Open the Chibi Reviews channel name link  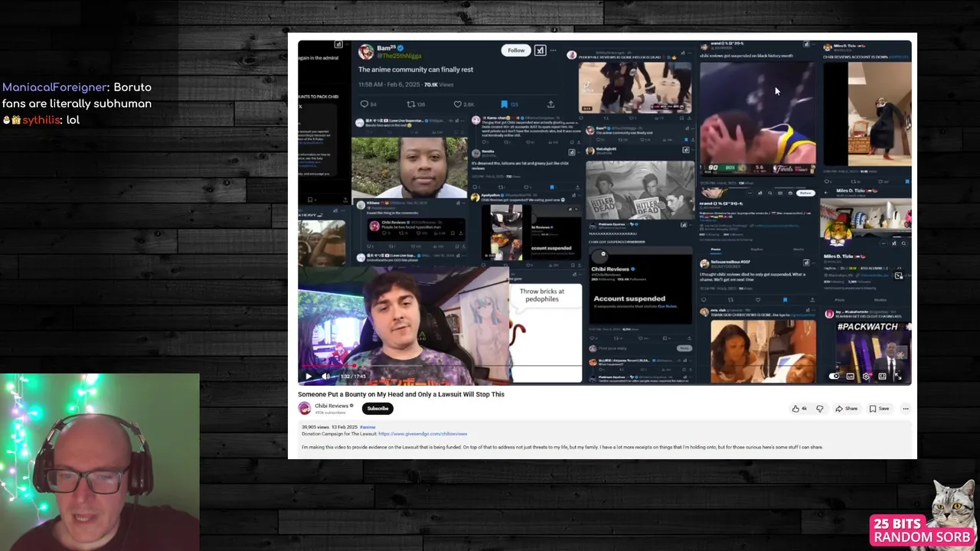pyautogui.click(x=333, y=406)
